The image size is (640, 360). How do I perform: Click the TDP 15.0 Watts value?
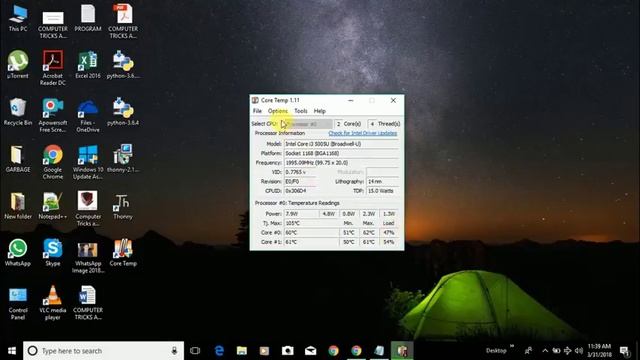pos(382,191)
